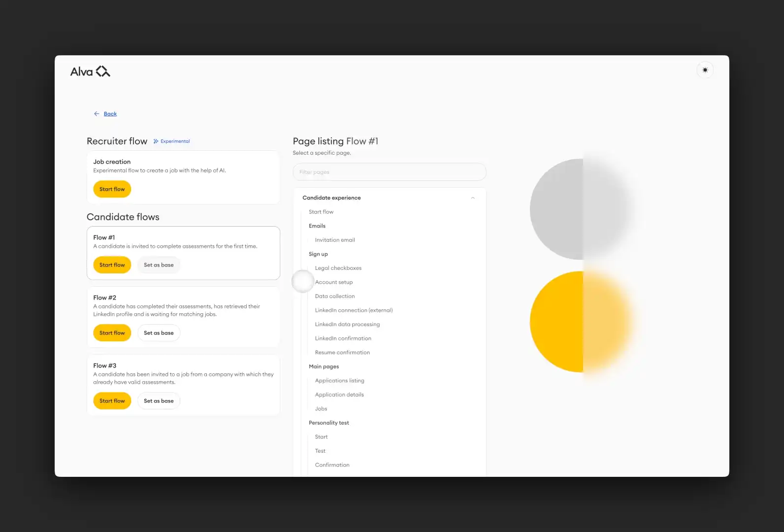784x532 pixels.
Task: Click the back arrow icon
Action: (97, 114)
